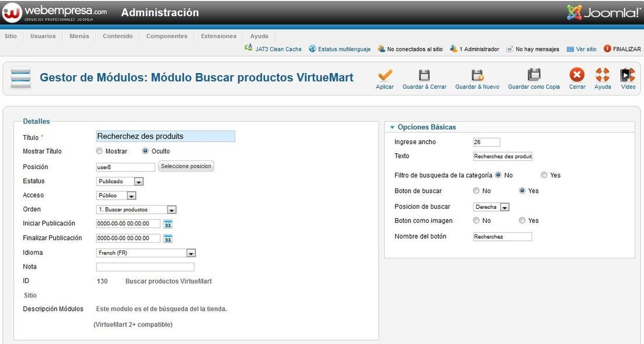Click the Nota text field
Viewport: 644px width, 344px height.
tap(145, 267)
